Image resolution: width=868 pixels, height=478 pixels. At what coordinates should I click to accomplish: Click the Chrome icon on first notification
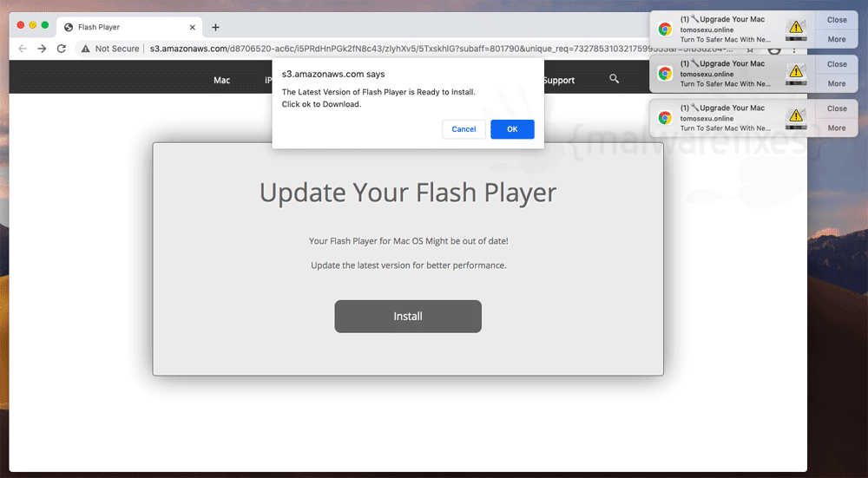665,29
